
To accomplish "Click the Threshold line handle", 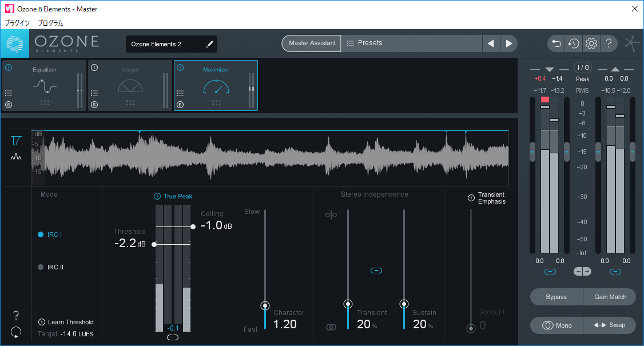I will 154,245.
